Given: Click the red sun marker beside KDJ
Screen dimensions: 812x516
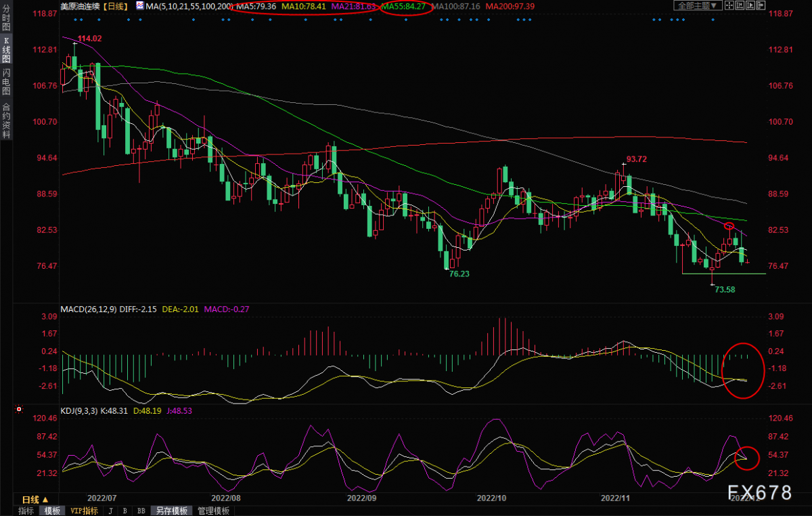Looking at the screenshot, I should [x=18, y=410].
